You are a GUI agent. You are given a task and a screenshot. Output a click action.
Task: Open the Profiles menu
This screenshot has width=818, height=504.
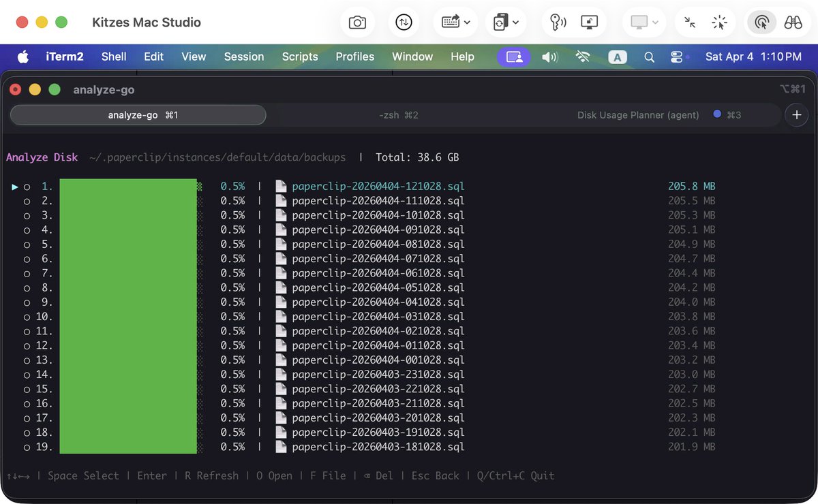355,57
